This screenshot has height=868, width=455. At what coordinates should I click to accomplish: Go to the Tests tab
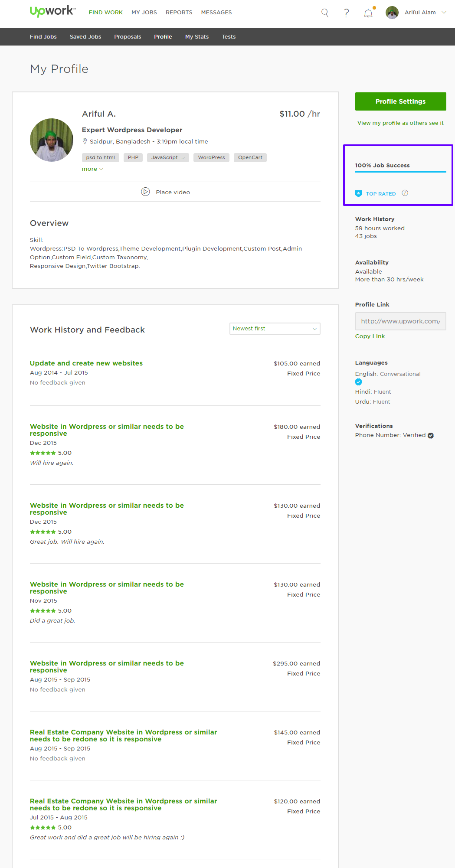(229, 37)
